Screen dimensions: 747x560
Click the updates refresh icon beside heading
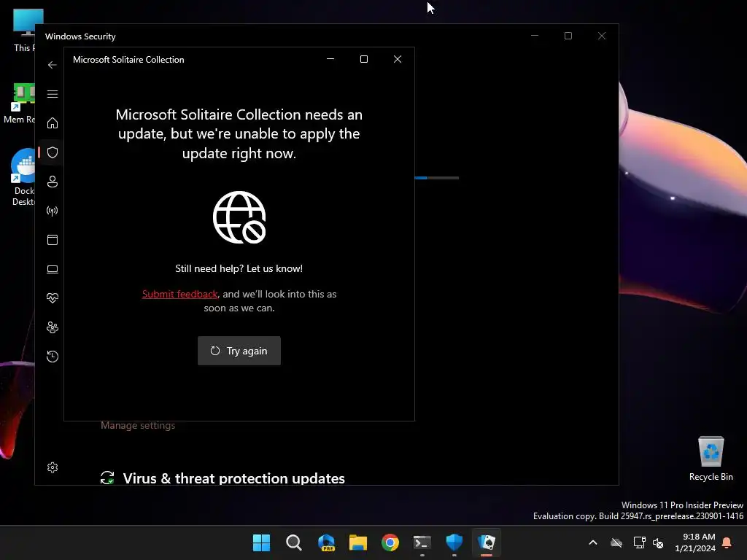(x=108, y=478)
